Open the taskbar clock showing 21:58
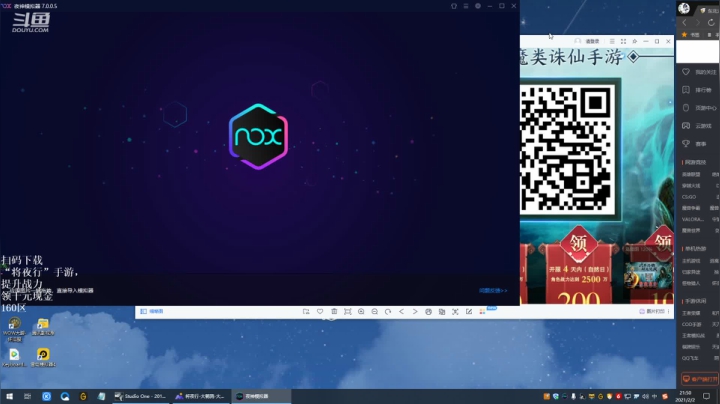720x404 pixels. tap(687, 396)
